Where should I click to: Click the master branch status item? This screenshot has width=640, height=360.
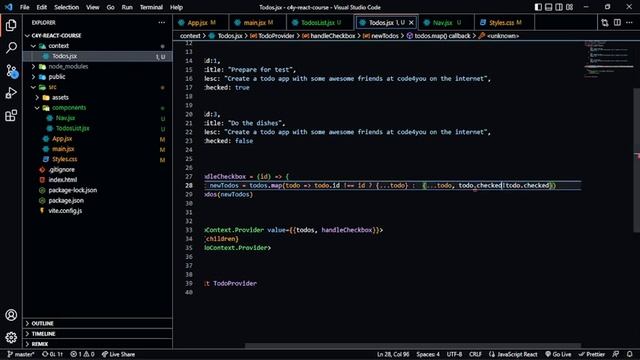tap(20, 354)
